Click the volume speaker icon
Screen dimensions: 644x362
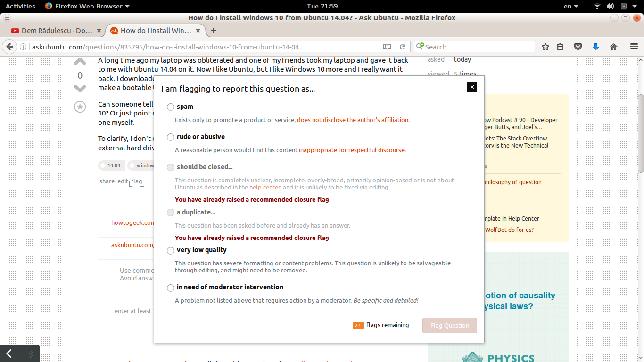click(610, 6)
